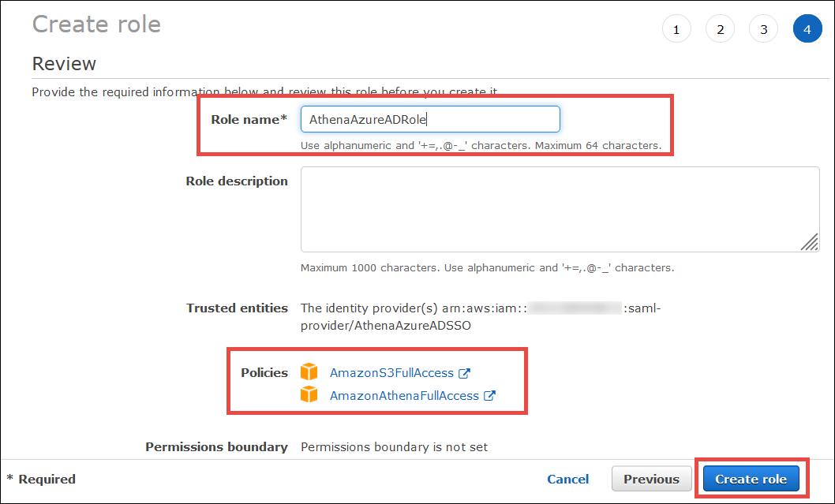Go to wizard step 2

(720, 30)
